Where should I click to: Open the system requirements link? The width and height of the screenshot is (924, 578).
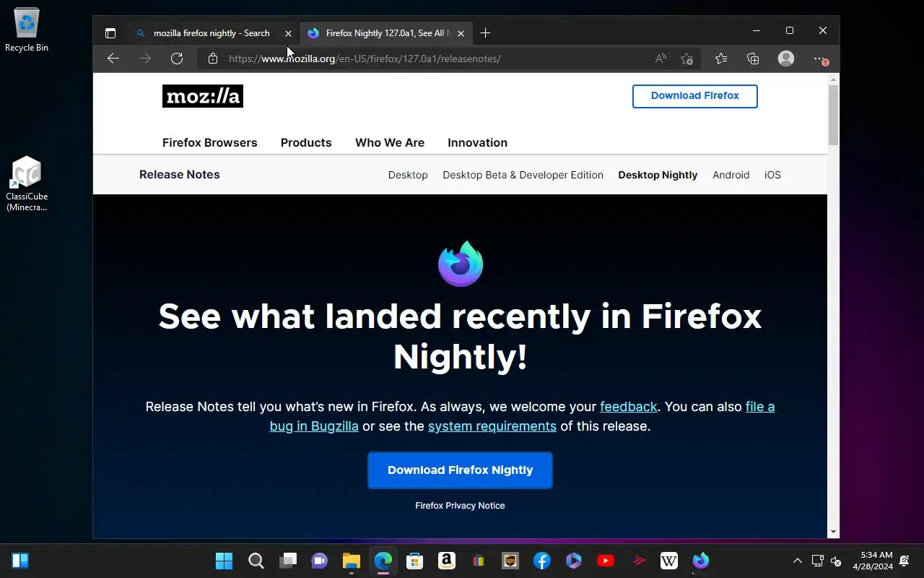click(492, 426)
